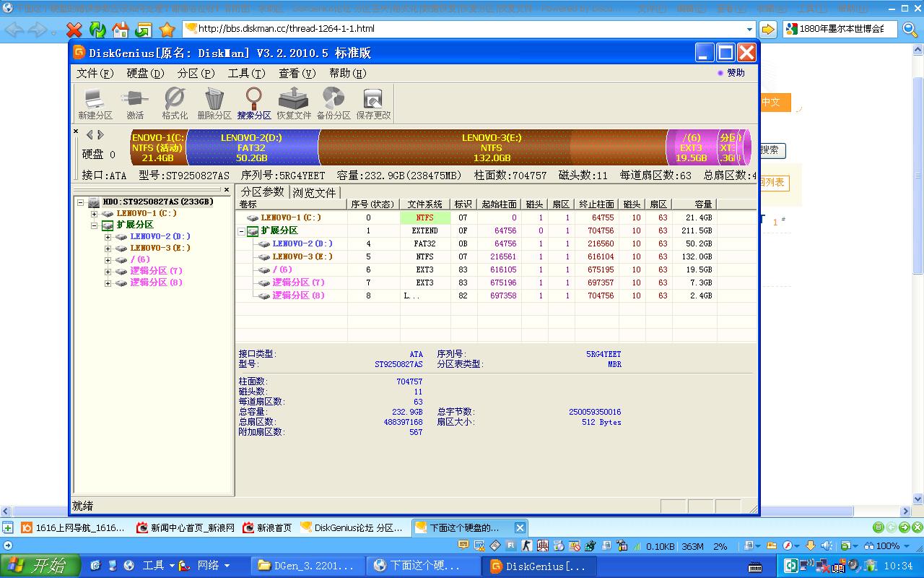Expand LENOVO-2(D:) node in left tree
This screenshot has height=578, width=924.
(x=108, y=237)
